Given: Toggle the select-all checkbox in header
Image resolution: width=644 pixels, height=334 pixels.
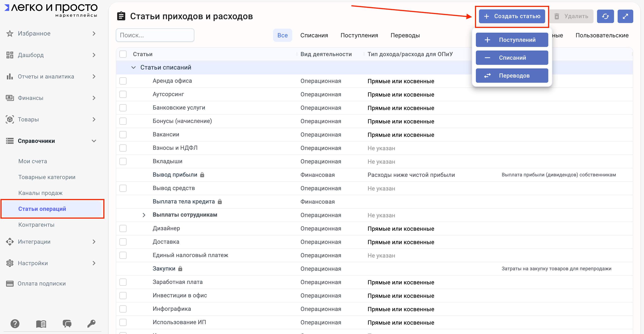Looking at the screenshot, I should [x=123, y=54].
